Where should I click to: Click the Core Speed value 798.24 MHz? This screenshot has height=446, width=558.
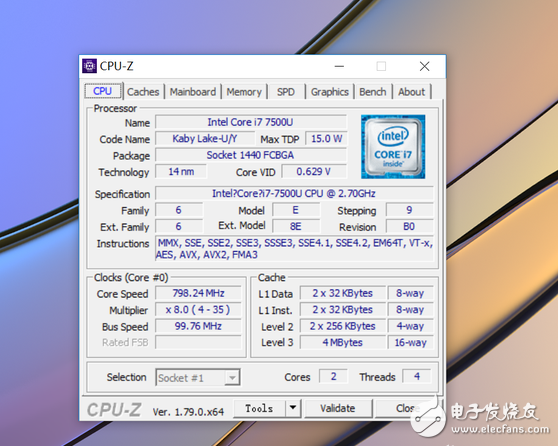coord(198,293)
